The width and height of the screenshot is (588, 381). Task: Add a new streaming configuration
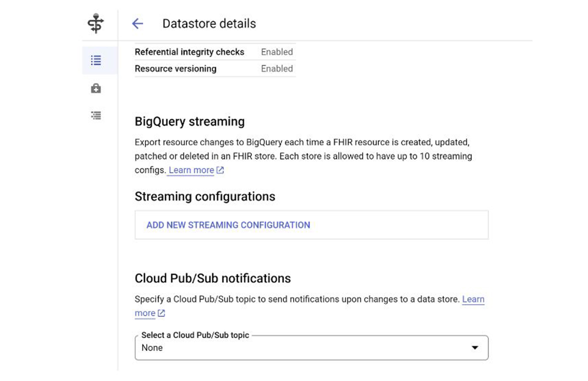click(228, 225)
